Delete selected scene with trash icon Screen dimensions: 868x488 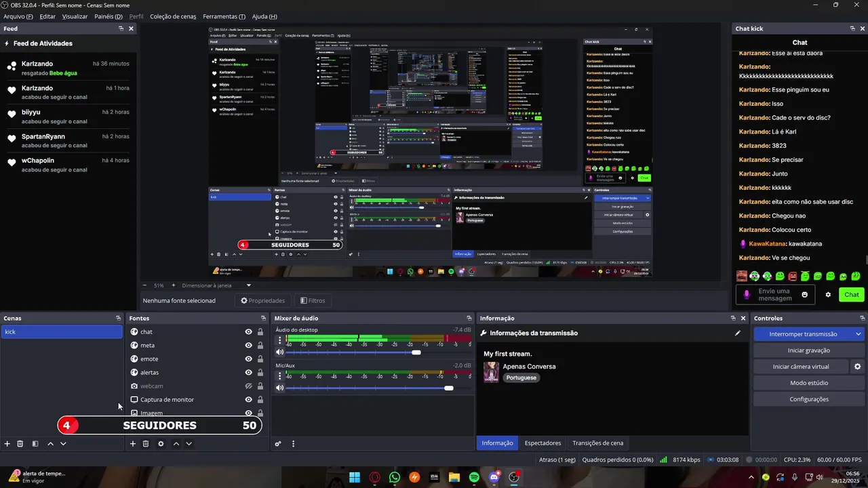point(20,444)
